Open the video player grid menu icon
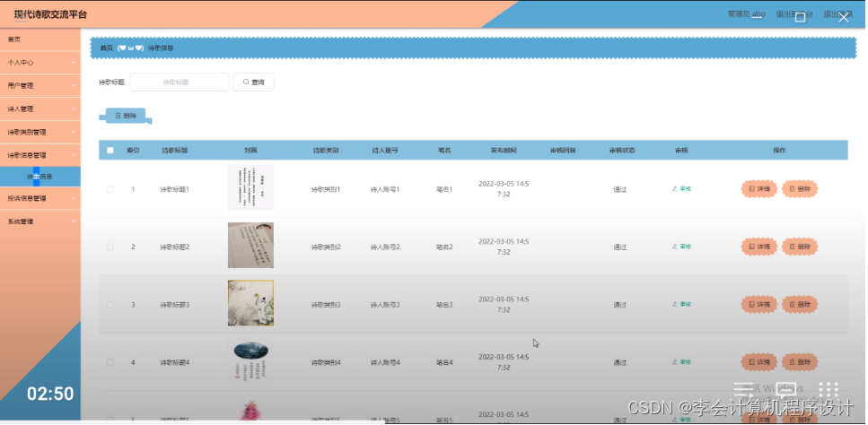This screenshot has height=425, width=868. click(x=829, y=390)
